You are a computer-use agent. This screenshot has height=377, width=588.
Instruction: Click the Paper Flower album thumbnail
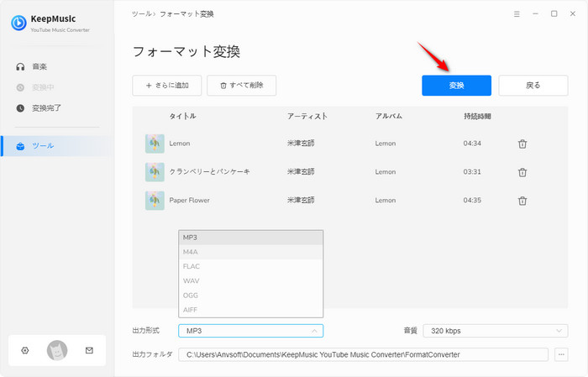155,201
